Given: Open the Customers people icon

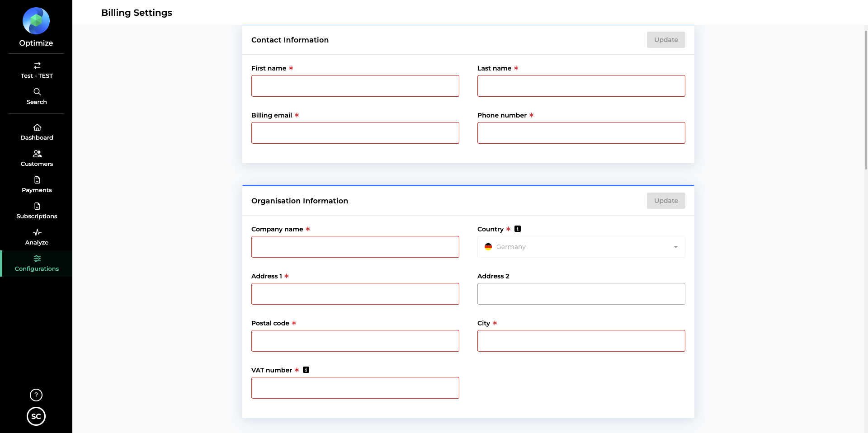Looking at the screenshot, I should tap(37, 154).
